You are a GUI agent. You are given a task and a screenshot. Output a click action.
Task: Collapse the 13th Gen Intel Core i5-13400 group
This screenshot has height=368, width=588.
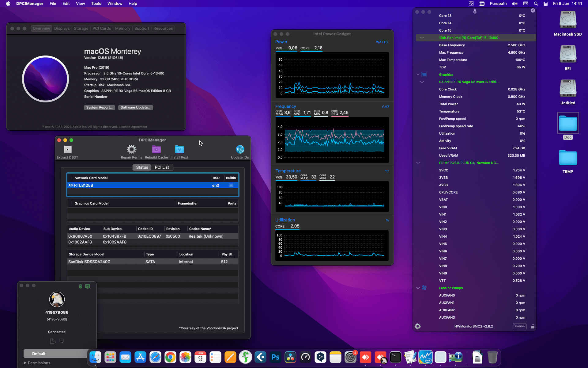tap(422, 38)
